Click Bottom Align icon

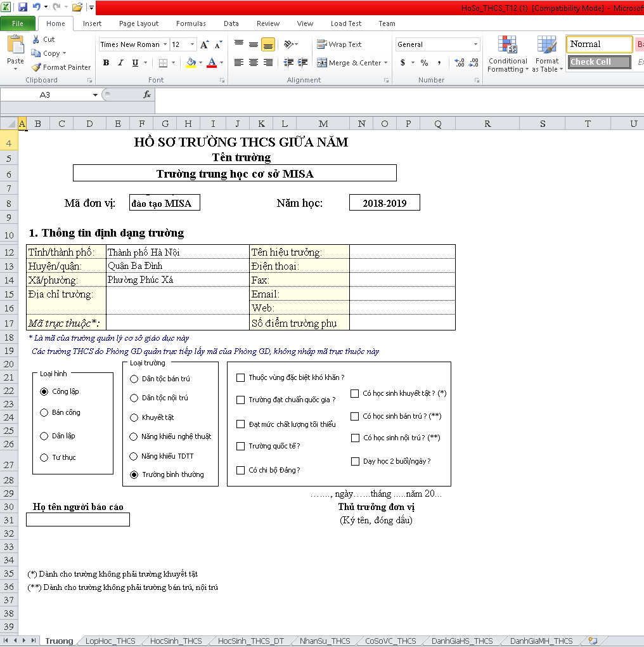coord(268,44)
